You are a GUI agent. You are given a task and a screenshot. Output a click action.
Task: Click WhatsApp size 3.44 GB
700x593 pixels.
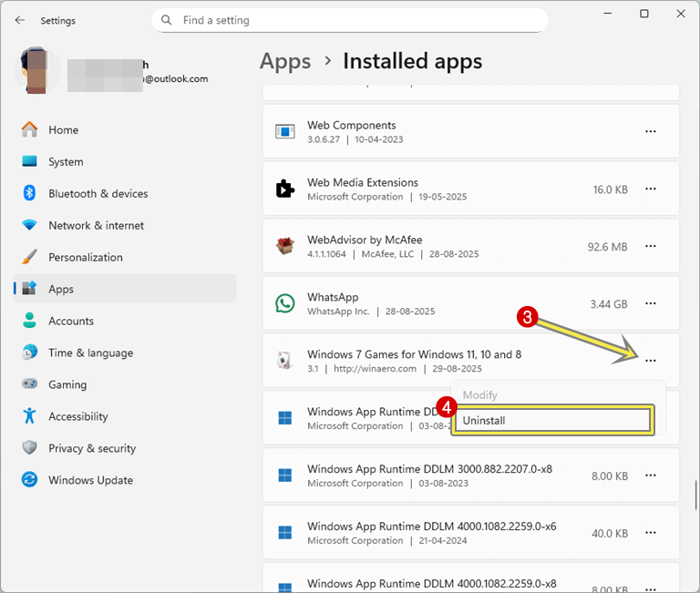pos(609,304)
